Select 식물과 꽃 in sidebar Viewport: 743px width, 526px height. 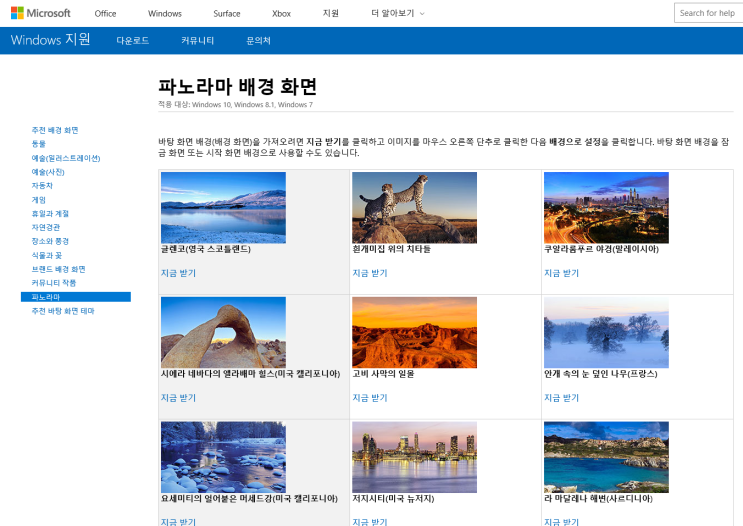[47, 255]
